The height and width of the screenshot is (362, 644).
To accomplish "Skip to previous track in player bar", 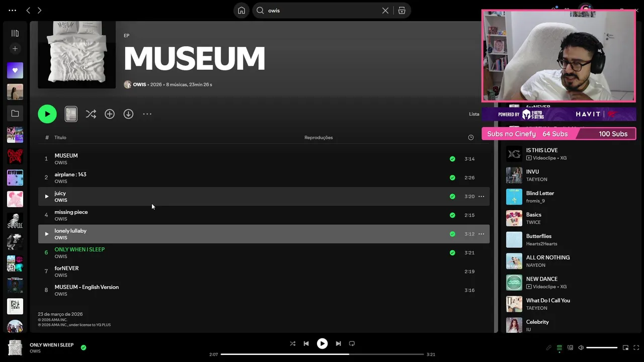I will coord(306,344).
